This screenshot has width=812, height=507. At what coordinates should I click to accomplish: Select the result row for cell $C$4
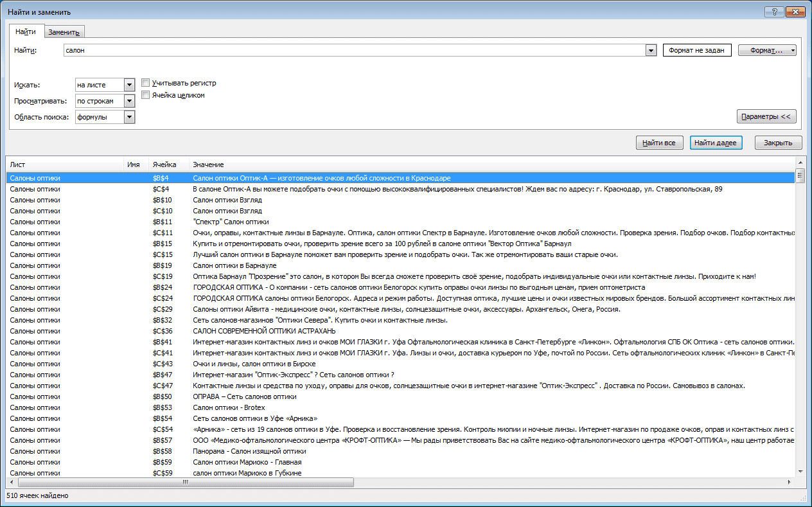pyautogui.click(x=401, y=189)
